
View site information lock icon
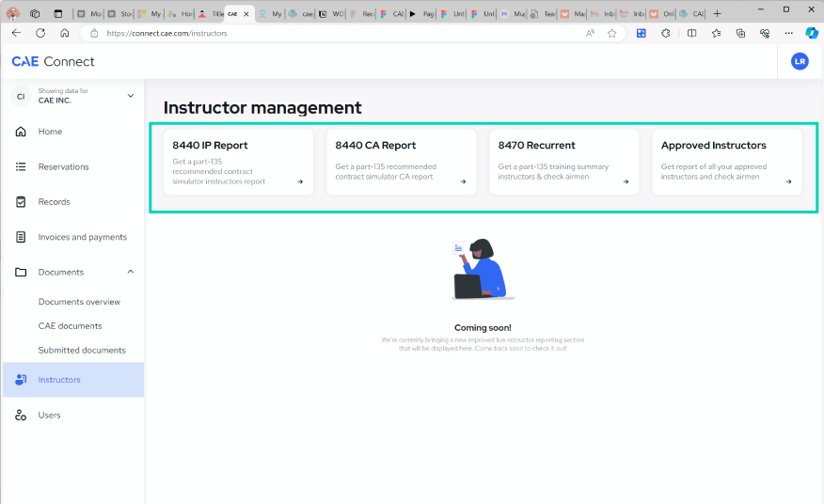coord(94,33)
